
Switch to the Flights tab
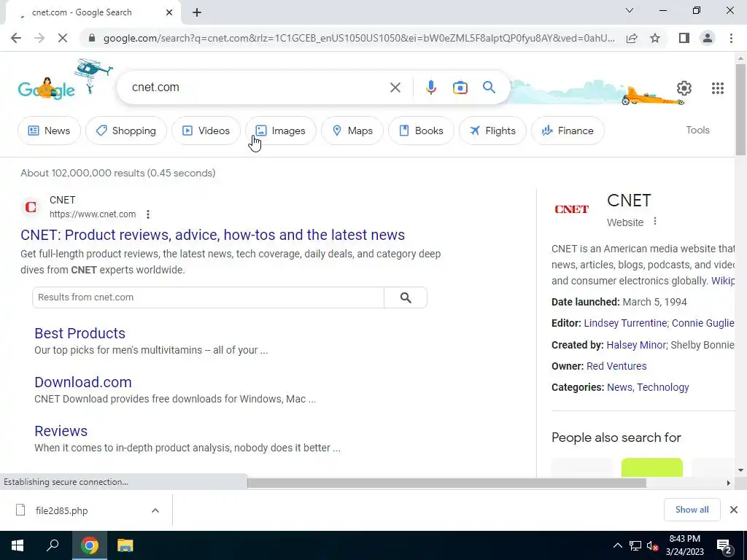pos(492,131)
